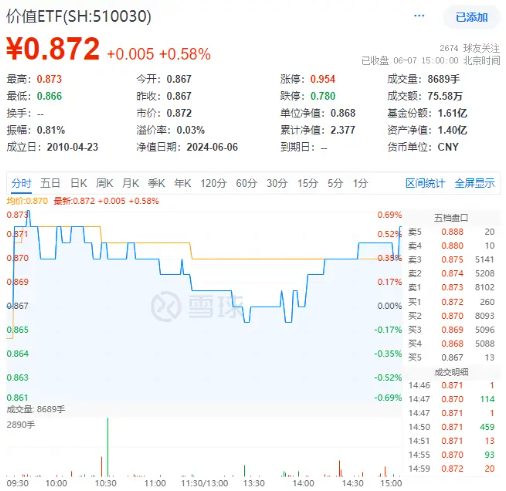This screenshot has height=491, width=506.
Task: Click the 14:55 trade detail row
Action: 451,455
